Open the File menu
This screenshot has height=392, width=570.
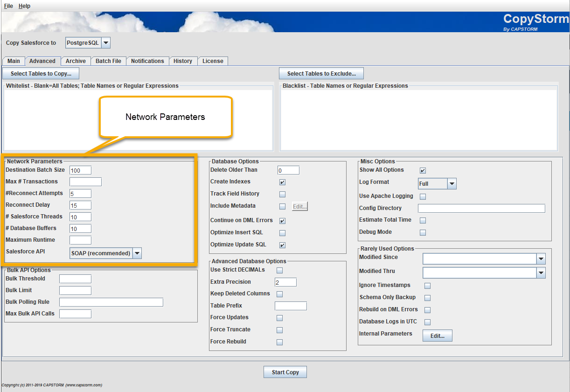tap(8, 6)
